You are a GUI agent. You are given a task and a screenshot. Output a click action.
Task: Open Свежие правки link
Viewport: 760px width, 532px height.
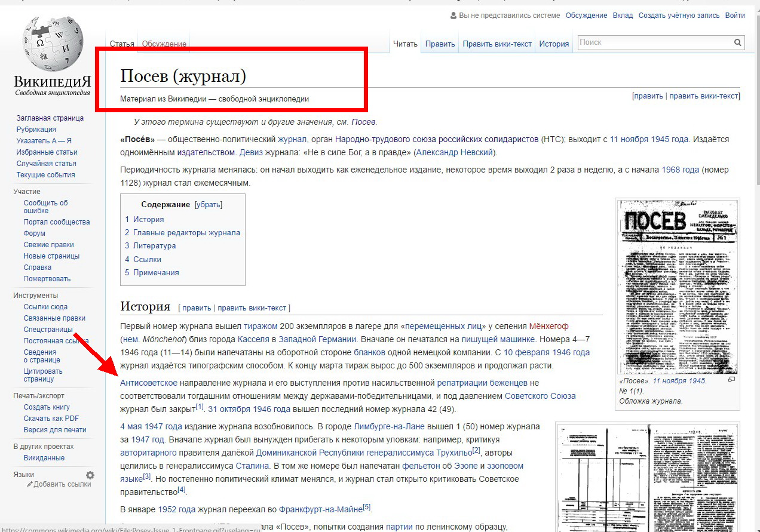tap(49, 245)
